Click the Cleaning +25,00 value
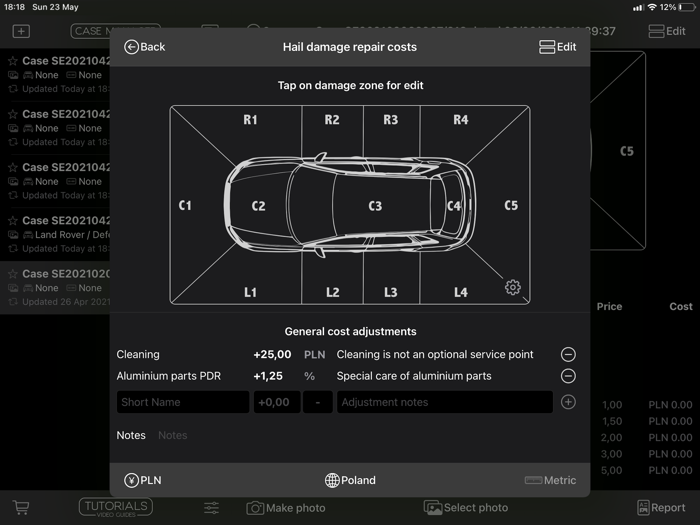Screen dimensions: 700x525 272,354
